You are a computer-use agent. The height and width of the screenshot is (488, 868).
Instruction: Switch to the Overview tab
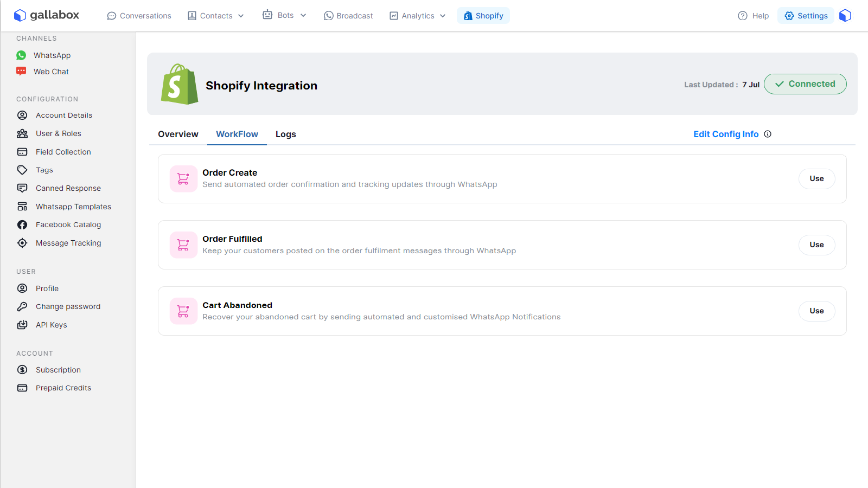pos(178,134)
